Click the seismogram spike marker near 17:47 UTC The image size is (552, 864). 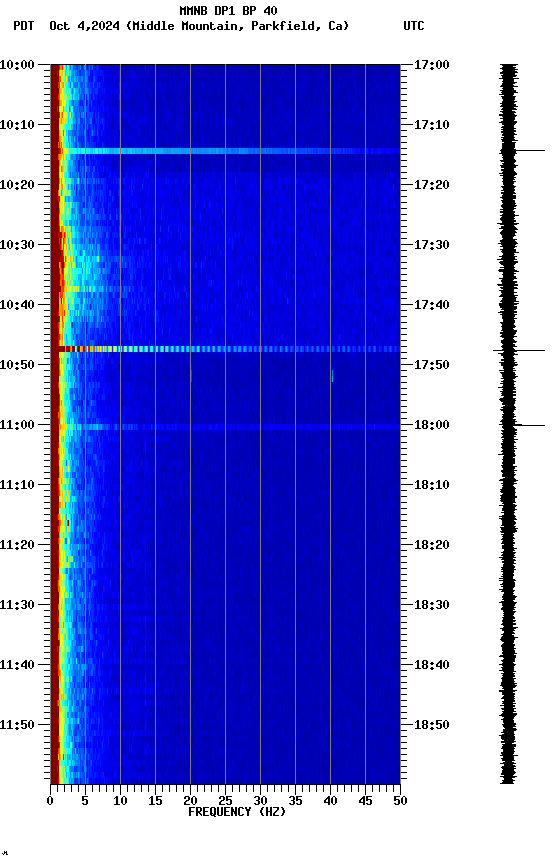[519, 350]
